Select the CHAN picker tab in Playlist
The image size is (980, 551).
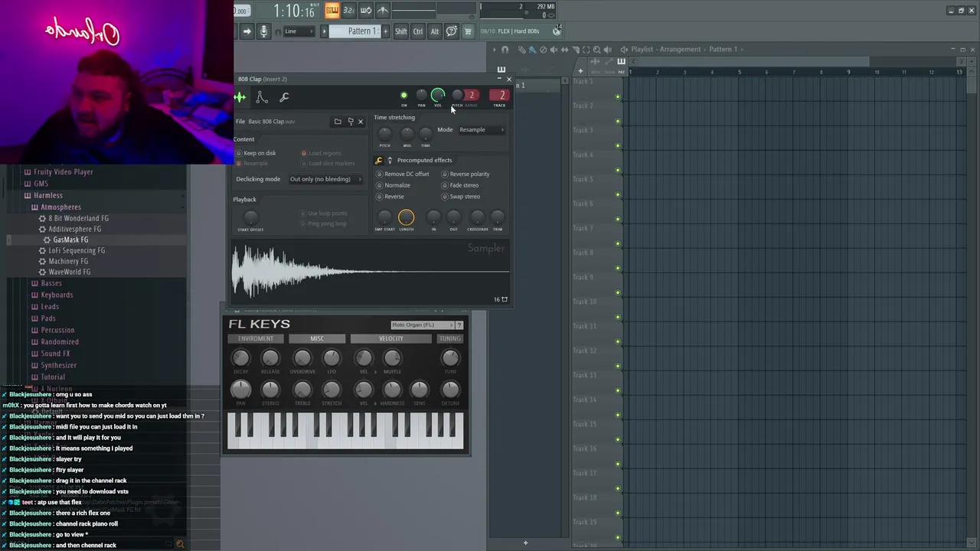[x=609, y=65]
